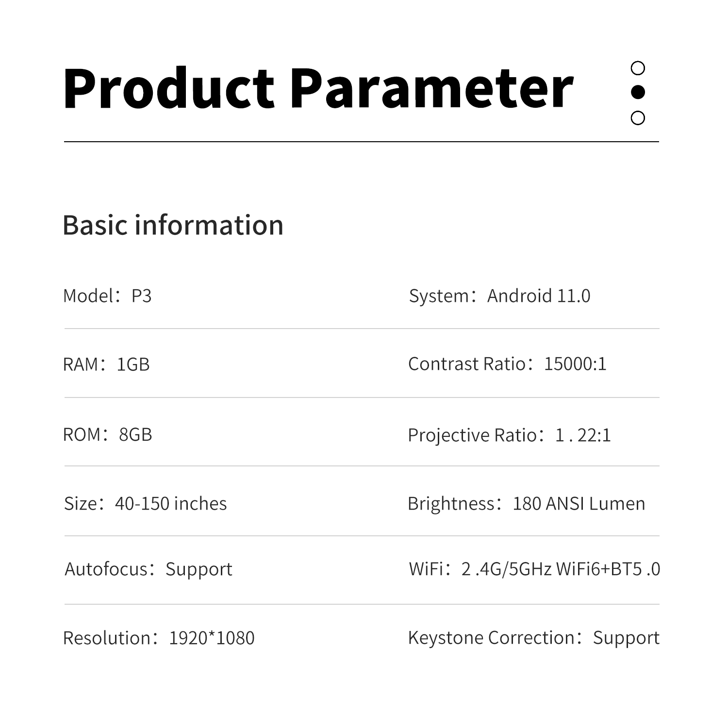This screenshot has height=728, width=728.
Task: Click the top hollow dot indicator
Action: (638, 68)
